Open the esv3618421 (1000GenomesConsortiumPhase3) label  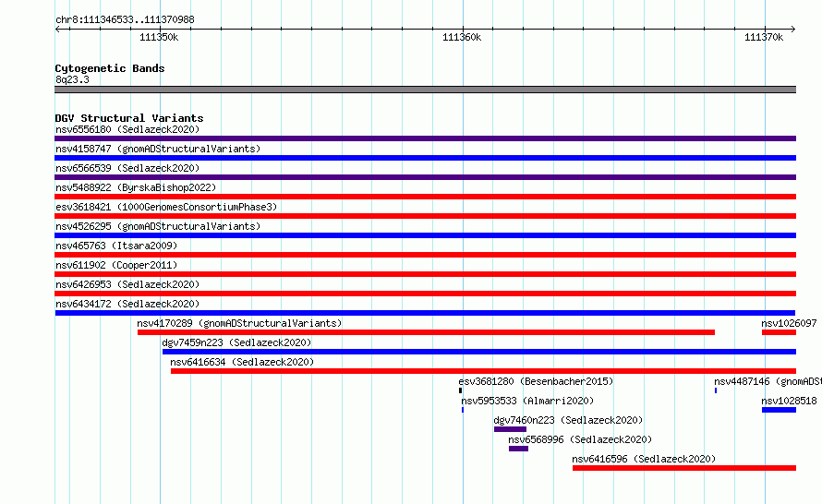tap(166, 207)
